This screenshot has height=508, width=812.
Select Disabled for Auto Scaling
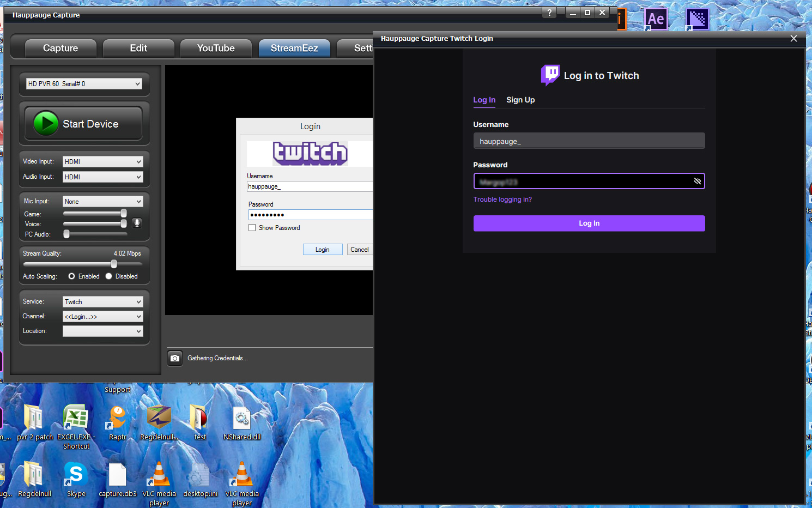[x=109, y=276]
